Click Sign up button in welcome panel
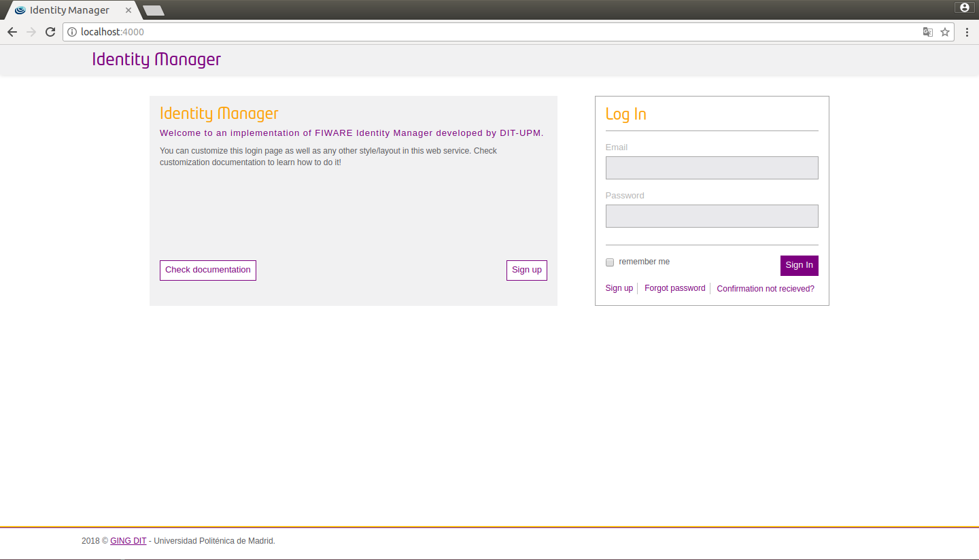The image size is (979, 560). click(x=527, y=270)
